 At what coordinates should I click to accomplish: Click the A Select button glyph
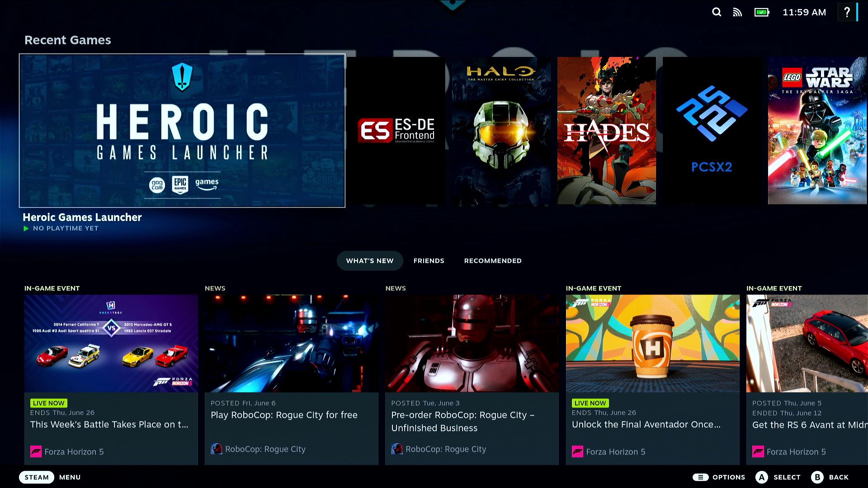[x=762, y=477]
